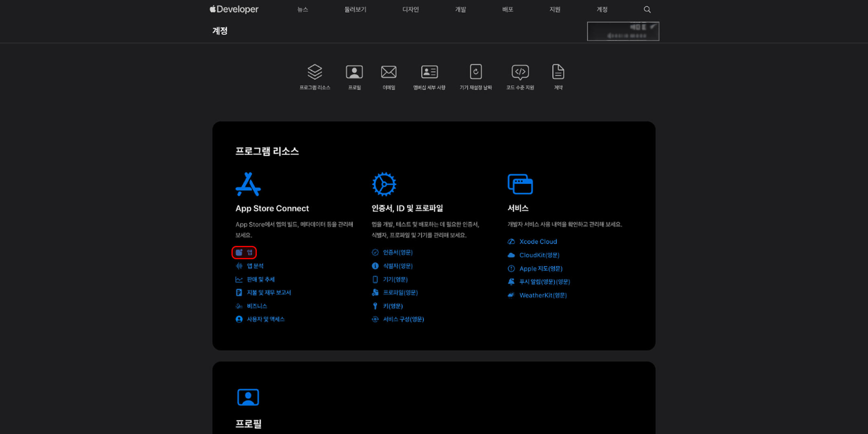Click the WeatherKit weather icon
The image size is (868, 434).
(x=511, y=295)
